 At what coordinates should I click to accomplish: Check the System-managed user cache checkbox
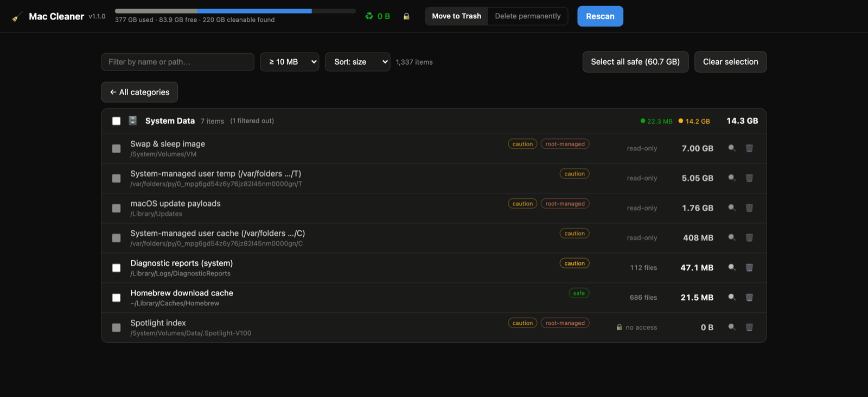116,238
